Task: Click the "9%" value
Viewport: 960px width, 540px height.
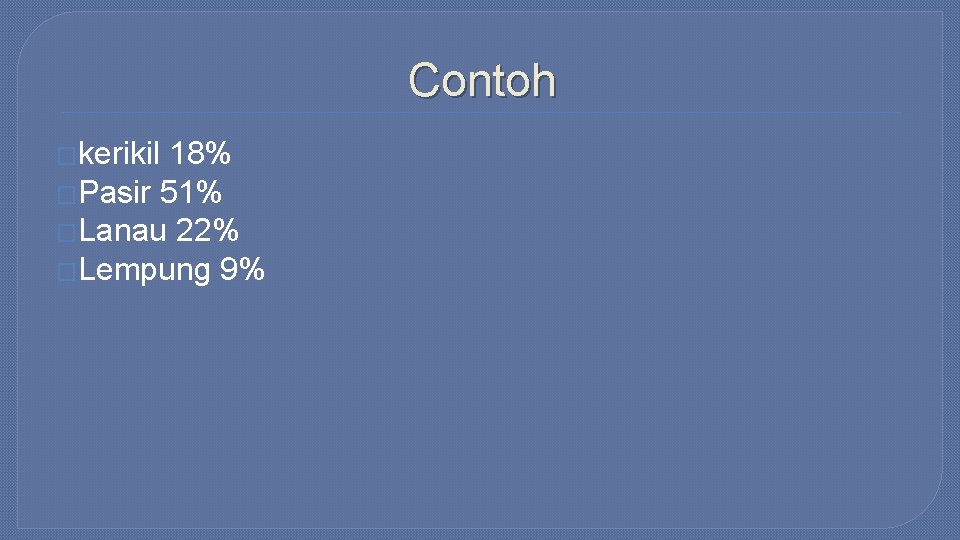Action: pyautogui.click(x=242, y=270)
